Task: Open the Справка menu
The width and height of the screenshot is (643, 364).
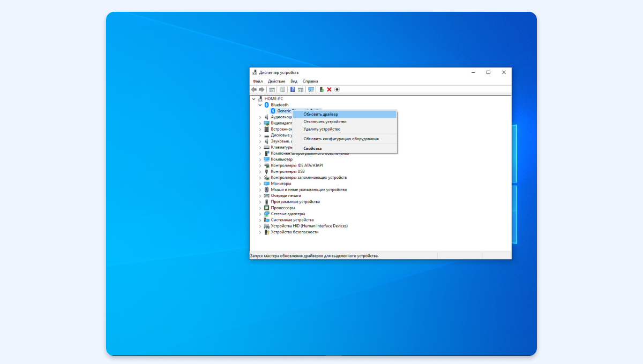Action: tap(310, 81)
